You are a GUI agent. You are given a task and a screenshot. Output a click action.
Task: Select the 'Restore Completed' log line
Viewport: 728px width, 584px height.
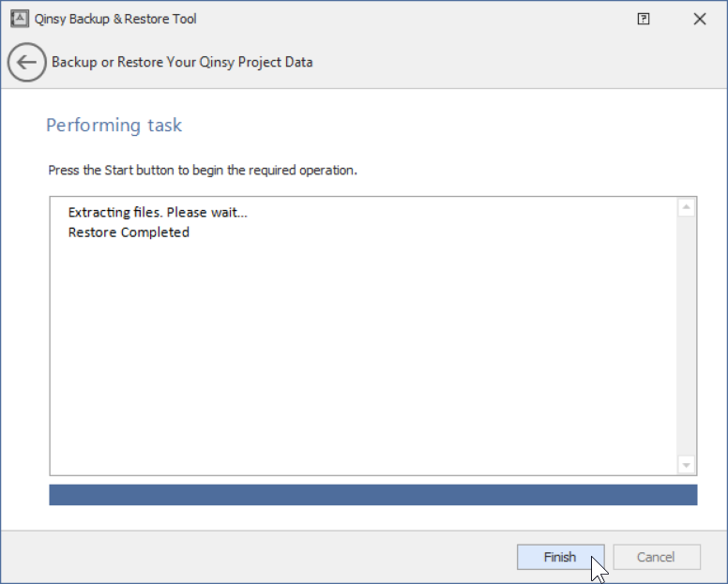coord(129,232)
